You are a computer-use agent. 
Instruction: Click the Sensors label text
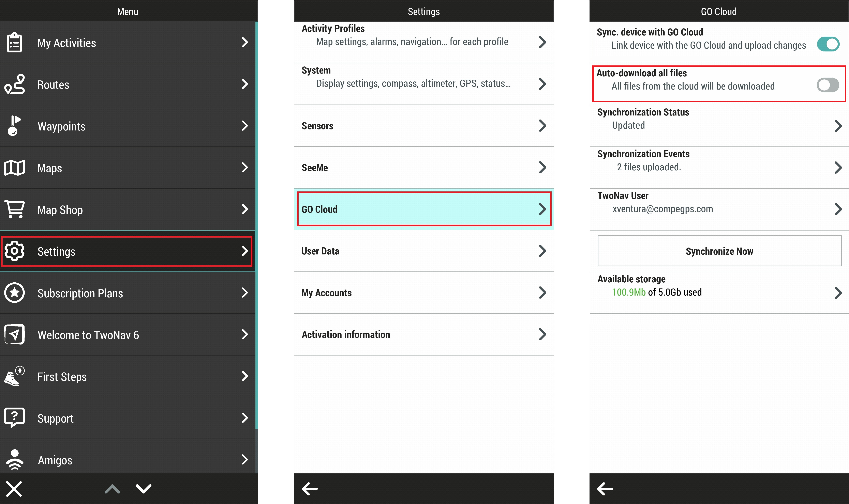click(x=317, y=126)
